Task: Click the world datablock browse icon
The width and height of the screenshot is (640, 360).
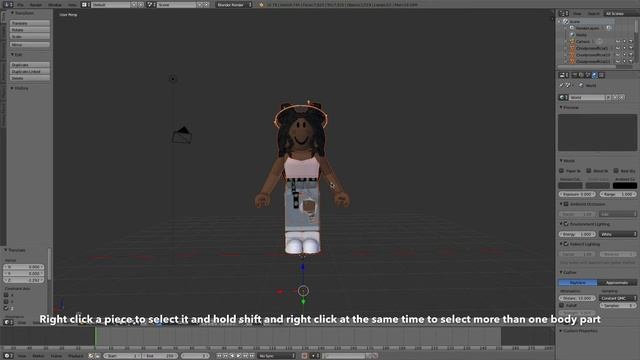Action: point(563,98)
